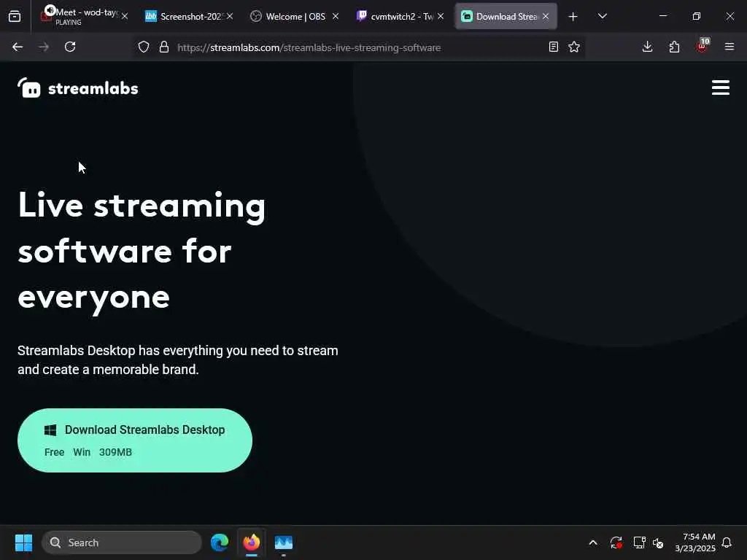This screenshot has height=560, width=747.
Task: Open network display tray icon
Action: click(639, 542)
